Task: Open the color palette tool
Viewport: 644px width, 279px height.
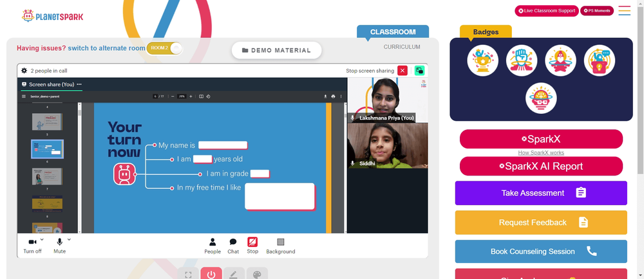Action: (257, 274)
